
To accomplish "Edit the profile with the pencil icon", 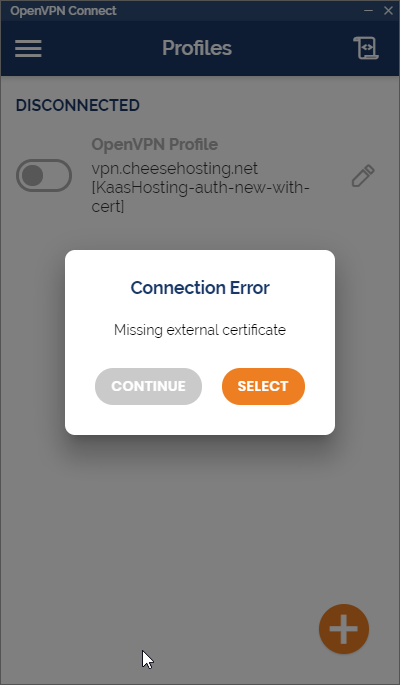I will [363, 176].
